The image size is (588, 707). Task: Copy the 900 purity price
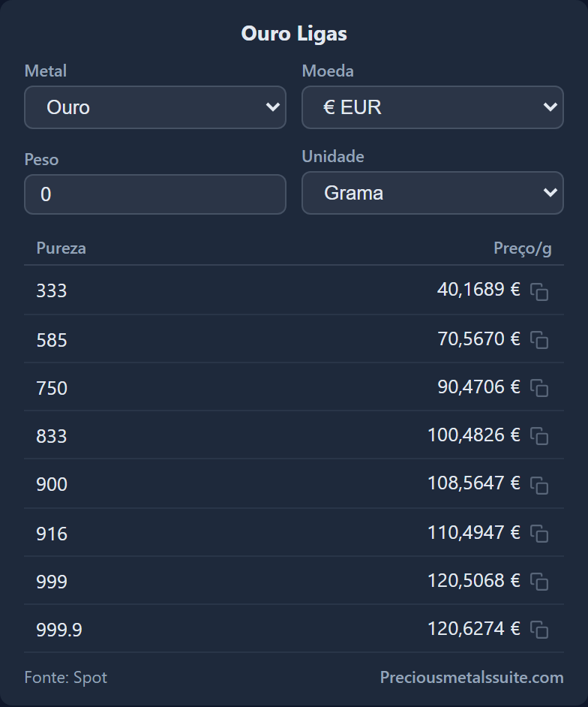pos(539,485)
